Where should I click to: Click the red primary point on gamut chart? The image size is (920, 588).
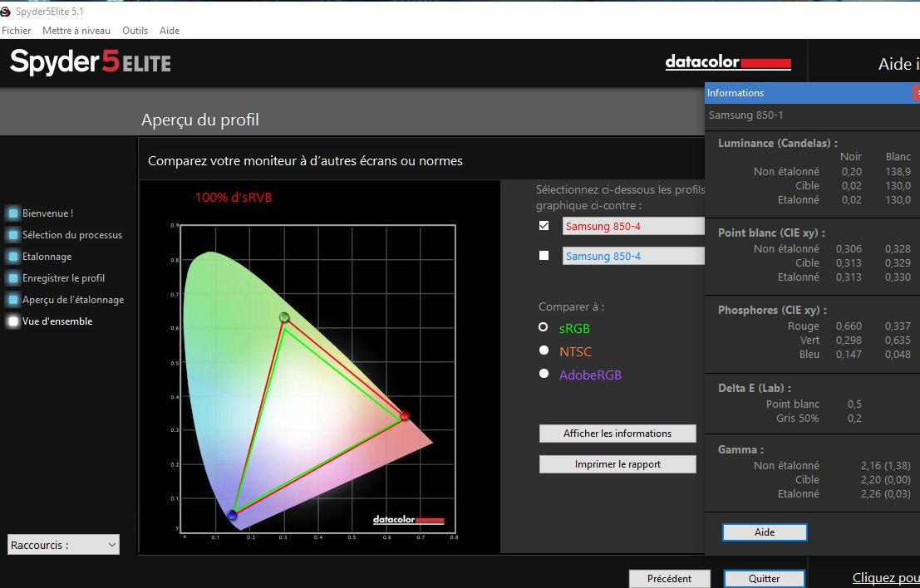click(404, 415)
